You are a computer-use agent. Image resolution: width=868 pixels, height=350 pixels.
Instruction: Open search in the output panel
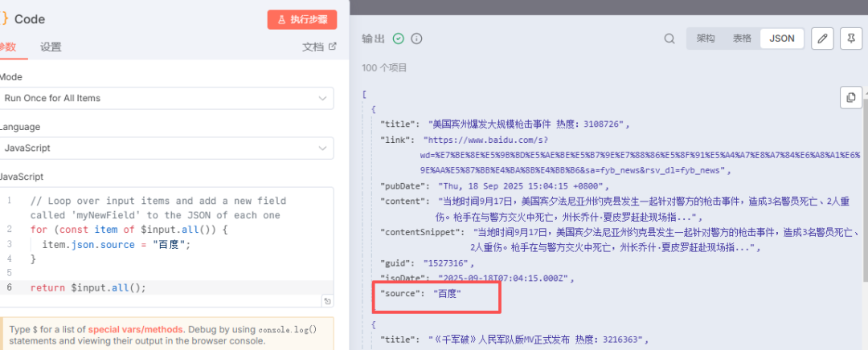point(669,39)
